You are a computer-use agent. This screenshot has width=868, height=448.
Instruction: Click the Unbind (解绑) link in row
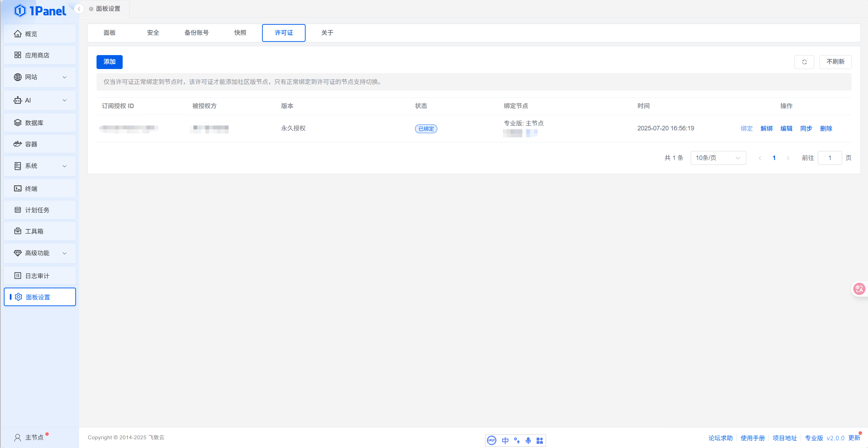tap(766, 129)
